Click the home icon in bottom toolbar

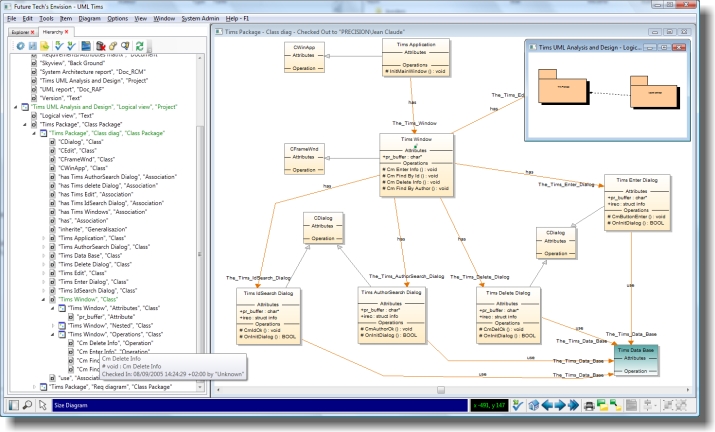[x=534, y=405]
